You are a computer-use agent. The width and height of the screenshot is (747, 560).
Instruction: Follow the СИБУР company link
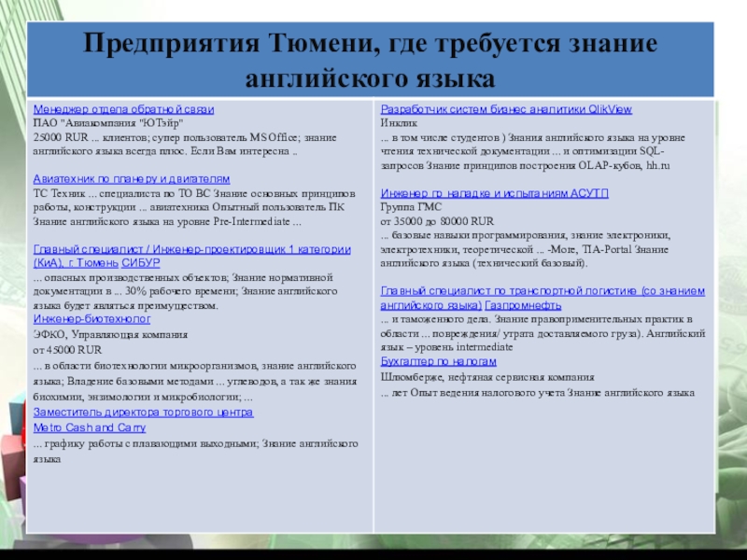tap(141, 263)
